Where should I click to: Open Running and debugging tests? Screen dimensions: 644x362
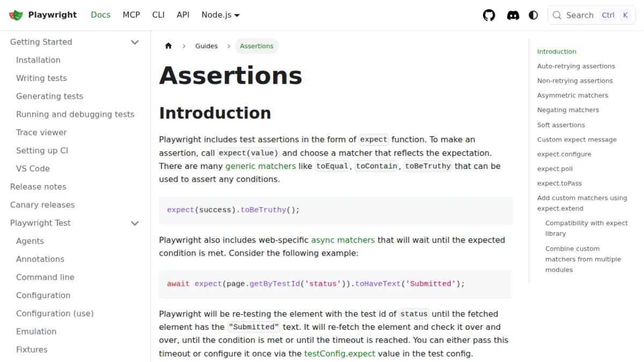click(x=75, y=114)
